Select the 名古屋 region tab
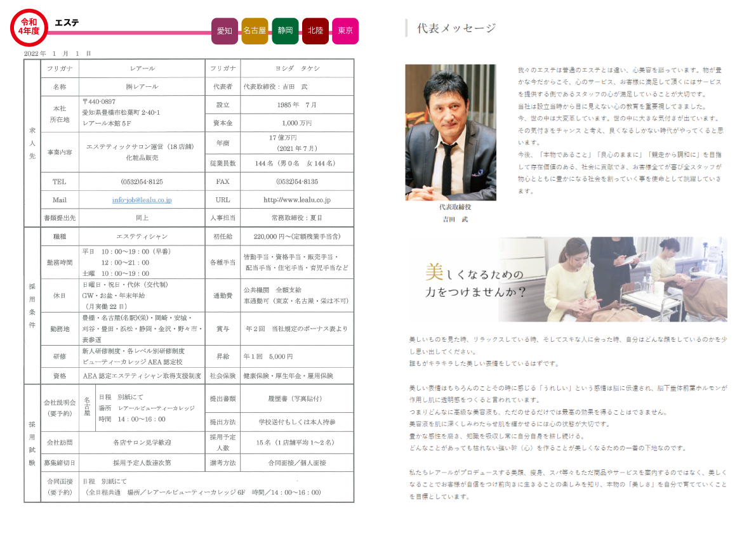Viewport: 756px width, 534px height. coord(255,31)
